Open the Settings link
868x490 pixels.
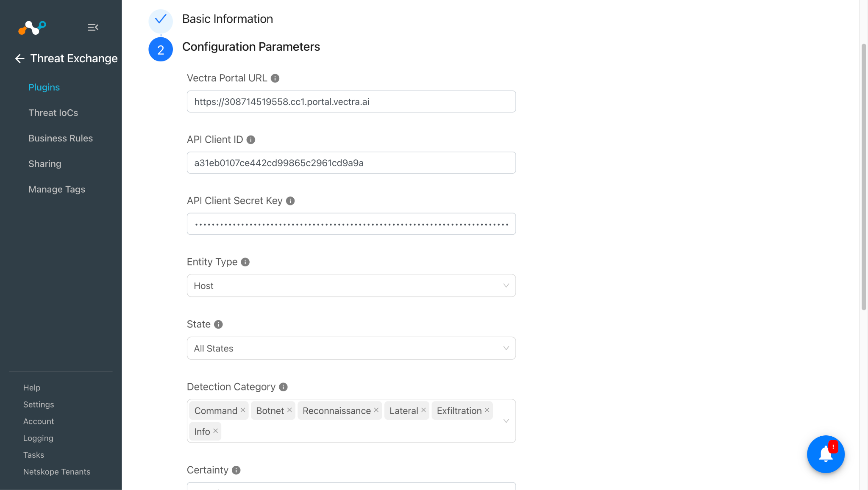39,404
